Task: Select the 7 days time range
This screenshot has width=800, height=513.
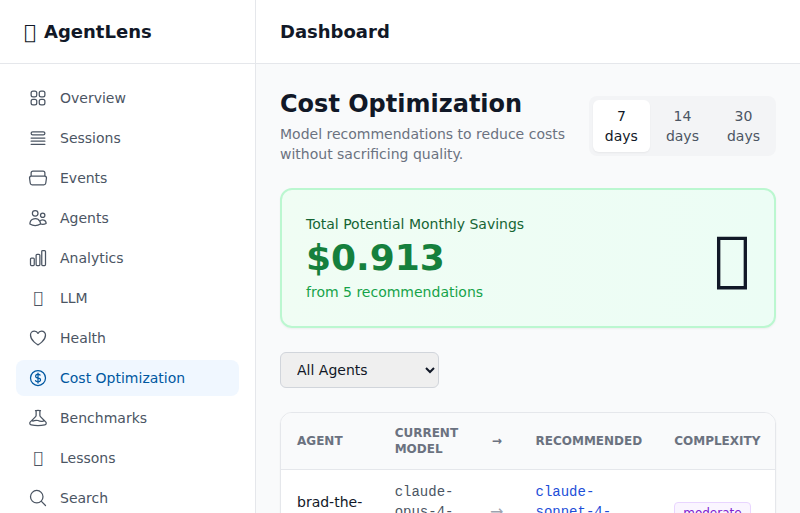Action: tap(621, 126)
